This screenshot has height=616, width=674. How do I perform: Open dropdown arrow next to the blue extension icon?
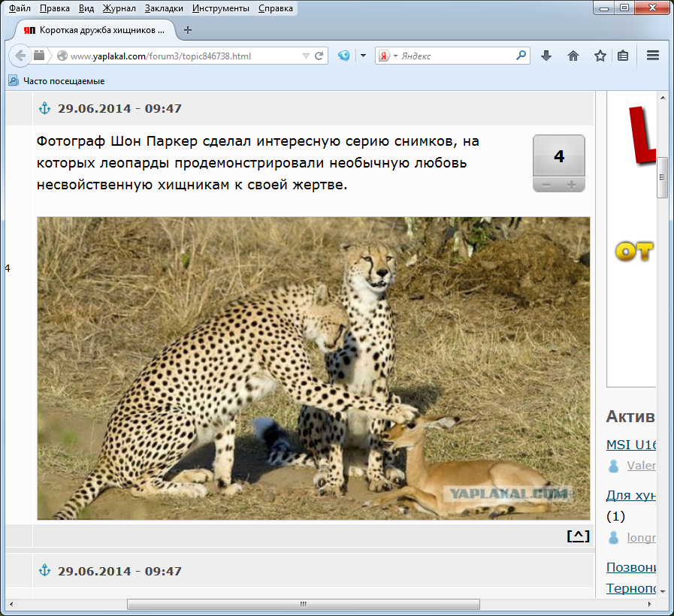pyautogui.click(x=363, y=56)
